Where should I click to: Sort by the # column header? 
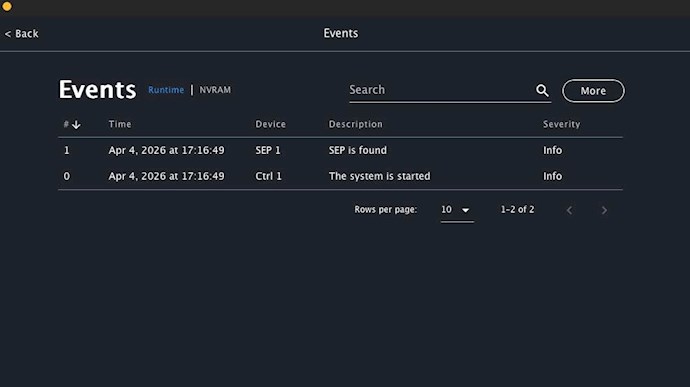tap(66, 124)
